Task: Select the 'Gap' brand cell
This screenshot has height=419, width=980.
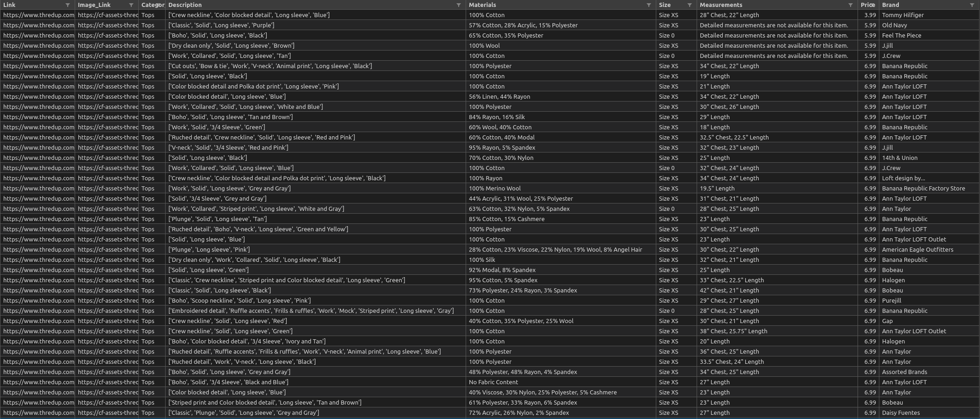Action: (929, 321)
